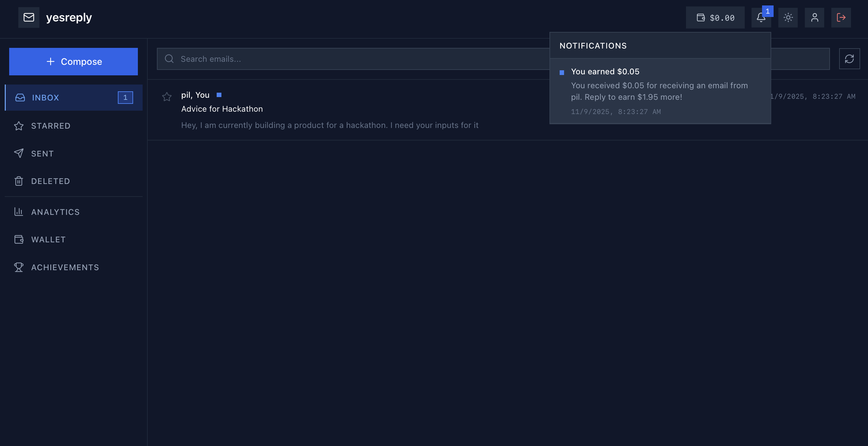868x446 pixels.
Task: Select the Inbox folder
Action: coord(46,98)
